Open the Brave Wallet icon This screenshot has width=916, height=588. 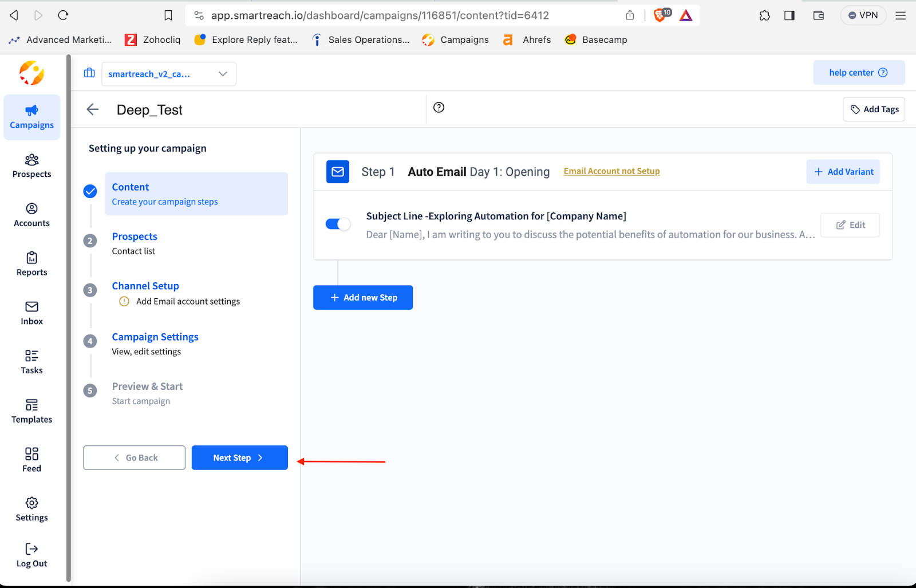point(819,15)
